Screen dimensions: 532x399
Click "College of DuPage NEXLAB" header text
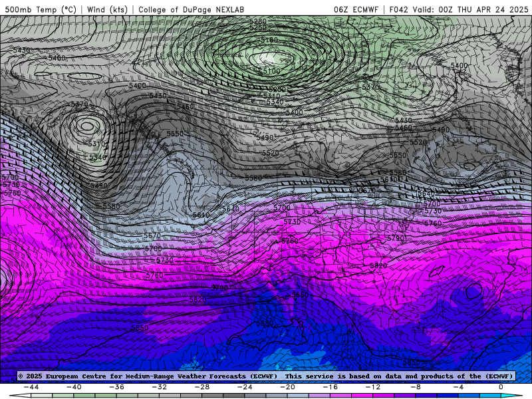(x=191, y=9)
